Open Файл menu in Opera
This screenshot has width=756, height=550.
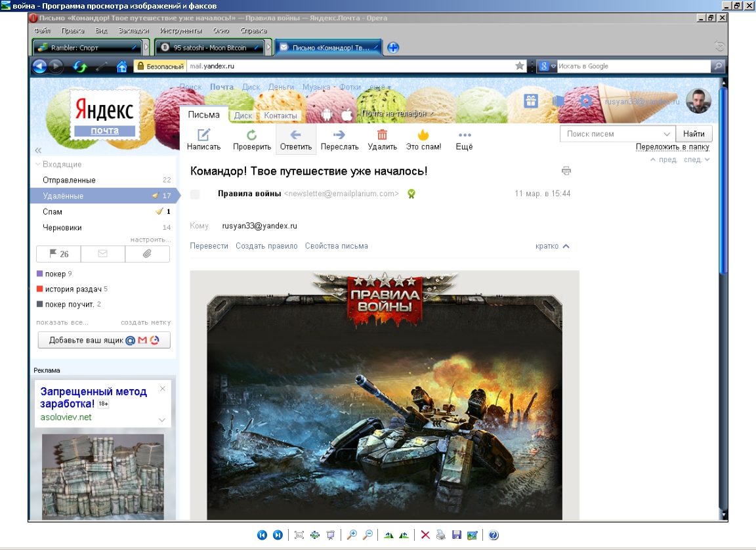(42, 30)
